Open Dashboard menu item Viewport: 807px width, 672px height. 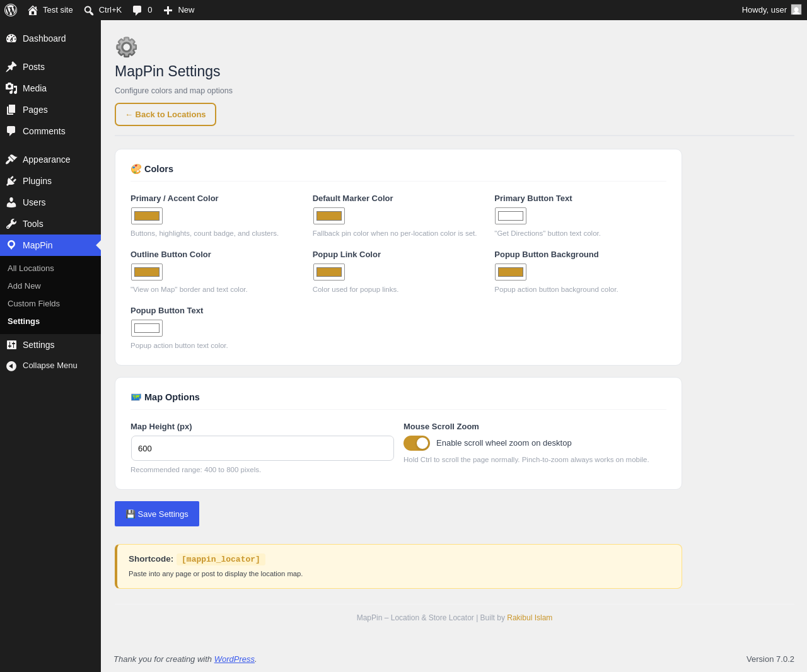tap(50, 38)
